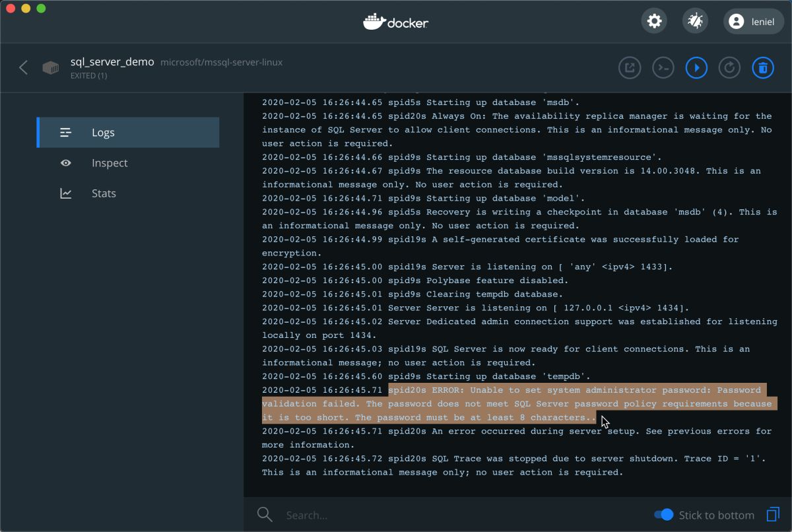This screenshot has width=792, height=532.
Task: Click the EXITED (1) status text
Action: point(88,76)
